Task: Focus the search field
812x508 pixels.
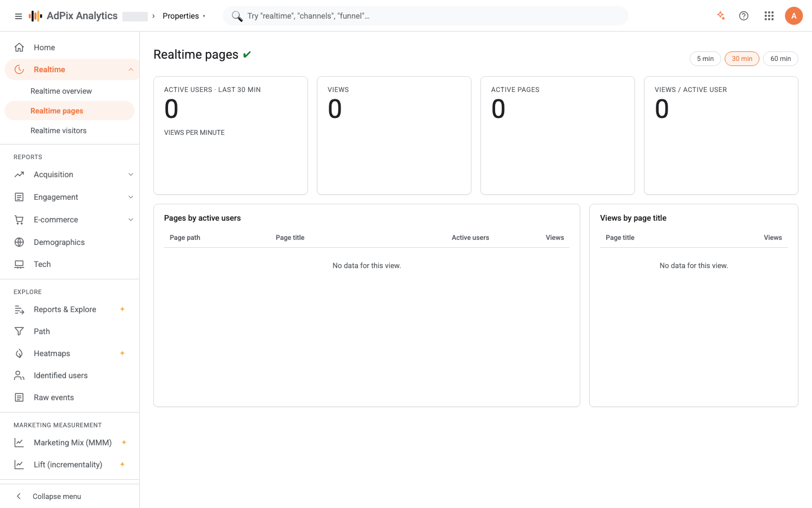Action: (x=426, y=16)
